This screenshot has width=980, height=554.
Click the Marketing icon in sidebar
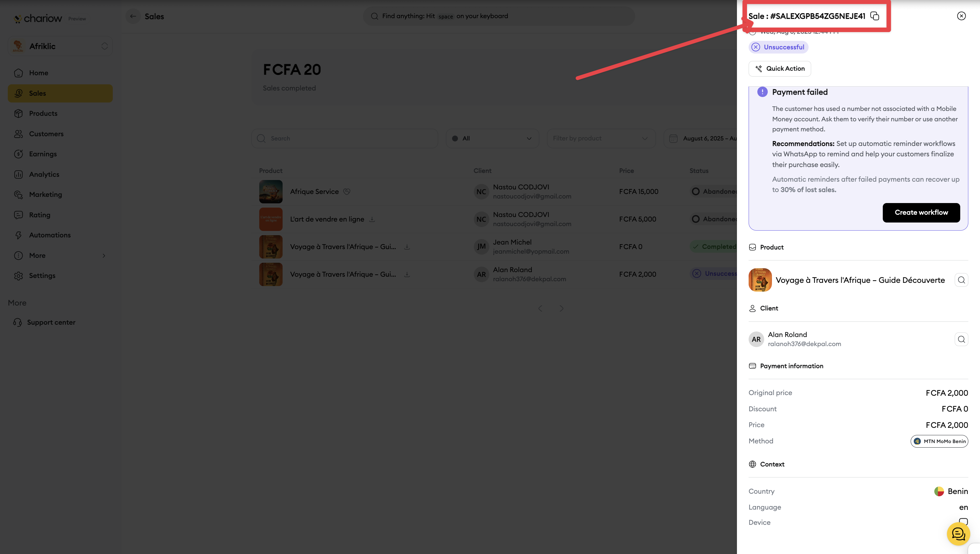tap(18, 195)
